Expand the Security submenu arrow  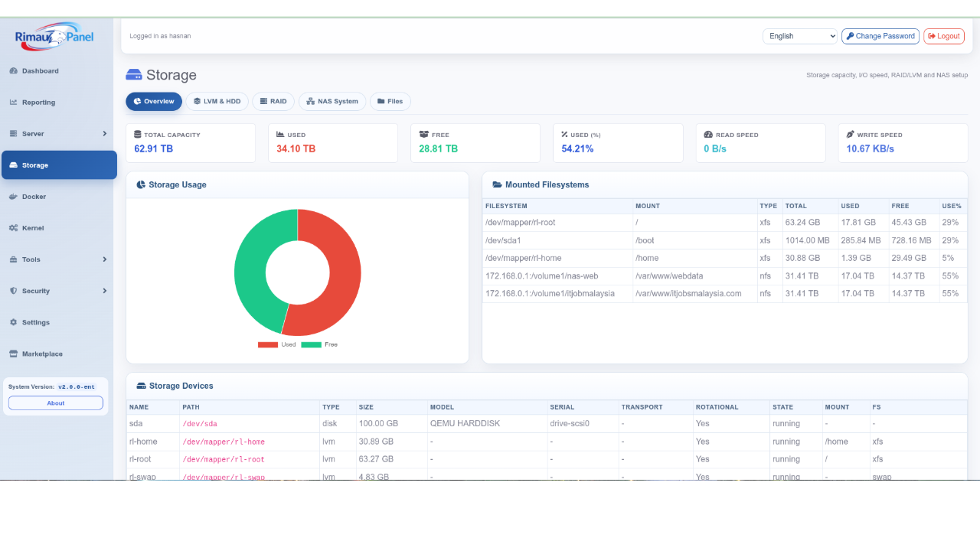click(105, 291)
